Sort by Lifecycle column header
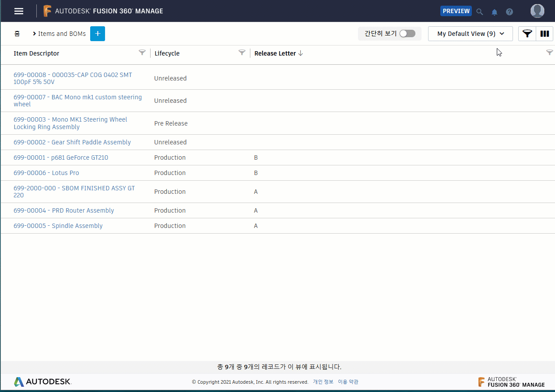 click(167, 53)
